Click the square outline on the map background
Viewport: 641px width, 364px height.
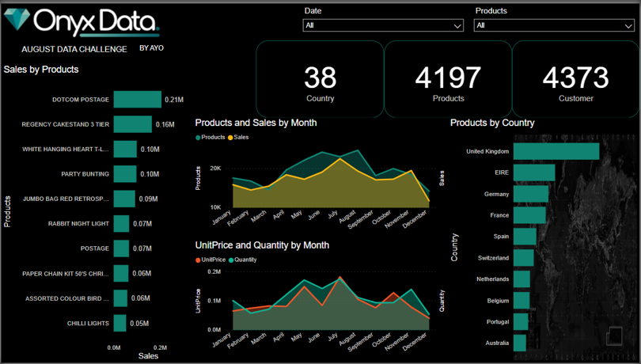(614, 335)
